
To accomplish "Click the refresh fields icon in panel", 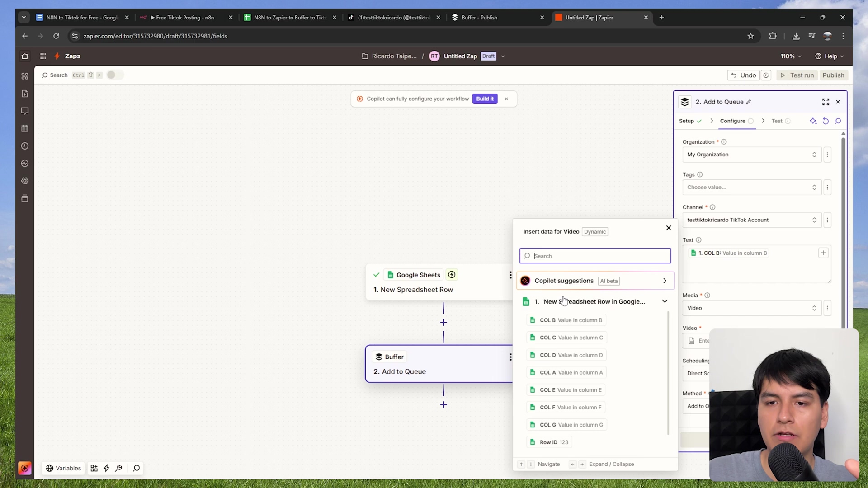I will (x=826, y=121).
